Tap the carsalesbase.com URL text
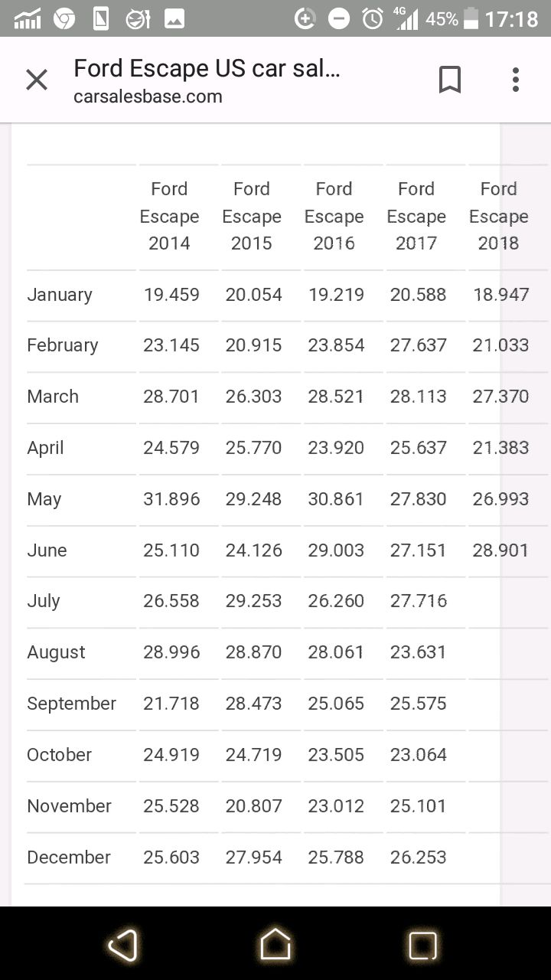The width and height of the screenshot is (551, 980). (148, 96)
